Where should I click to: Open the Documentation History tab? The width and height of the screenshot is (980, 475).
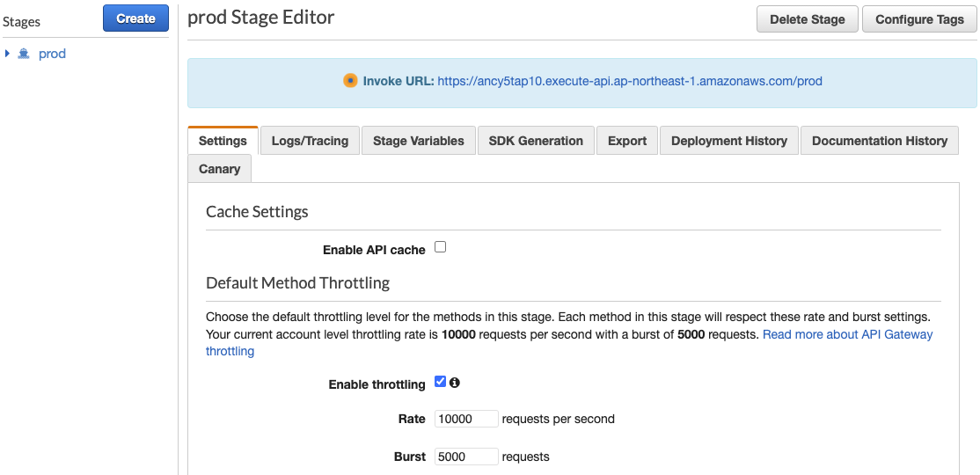[880, 141]
